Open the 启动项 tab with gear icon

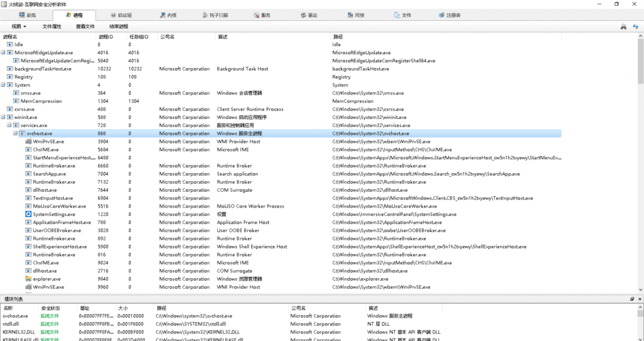121,15
